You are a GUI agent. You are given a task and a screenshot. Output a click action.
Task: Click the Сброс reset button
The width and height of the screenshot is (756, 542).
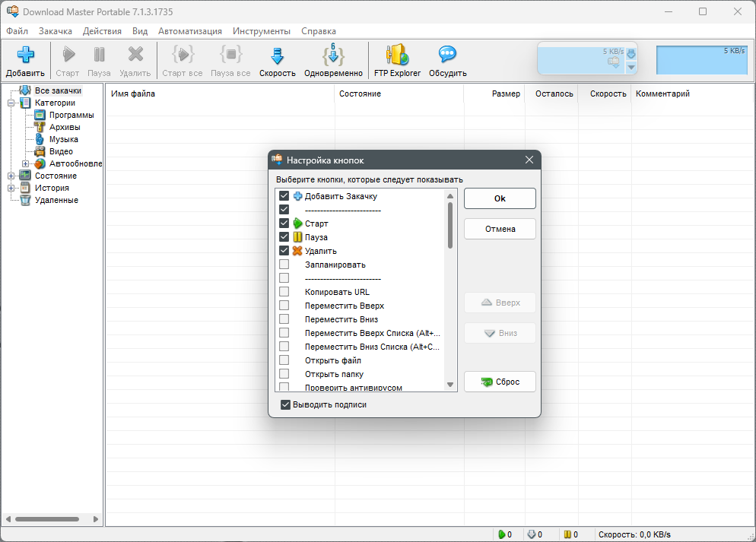[500, 382]
